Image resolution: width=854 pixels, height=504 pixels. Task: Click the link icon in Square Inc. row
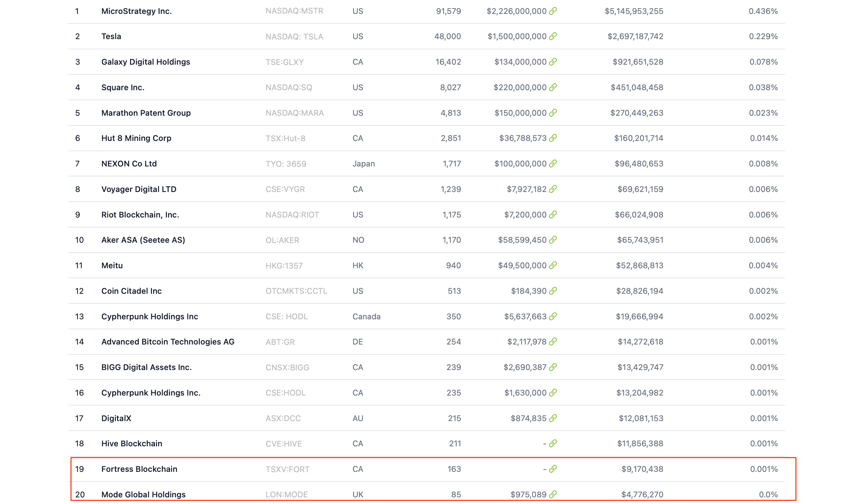click(x=553, y=87)
